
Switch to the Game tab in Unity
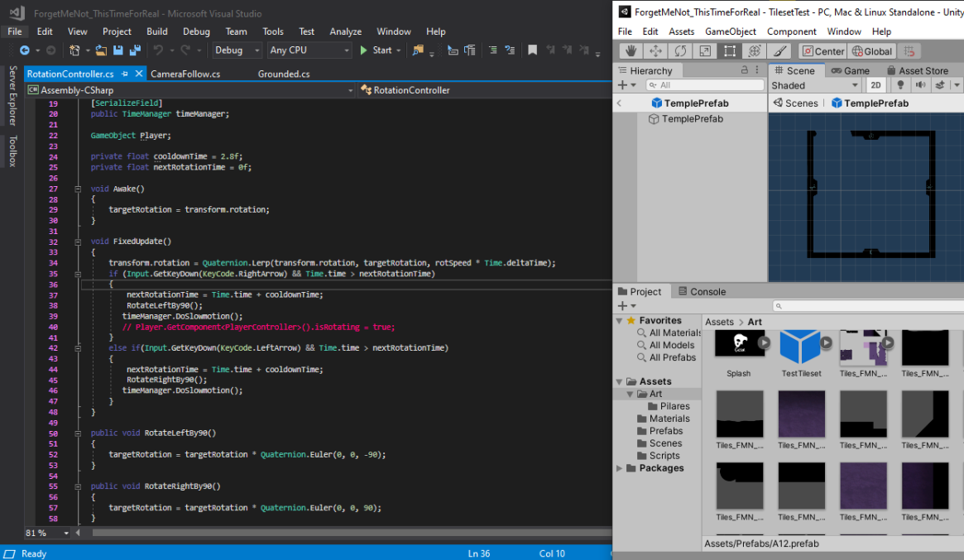(851, 70)
